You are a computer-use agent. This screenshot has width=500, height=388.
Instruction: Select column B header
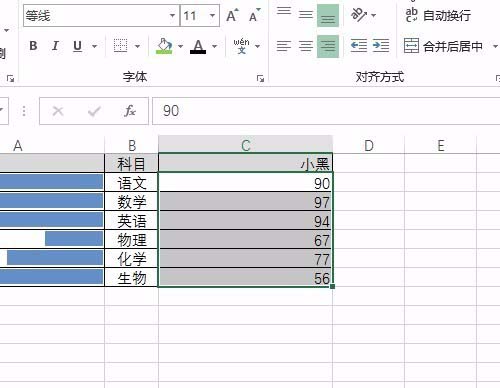pos(132,145)
